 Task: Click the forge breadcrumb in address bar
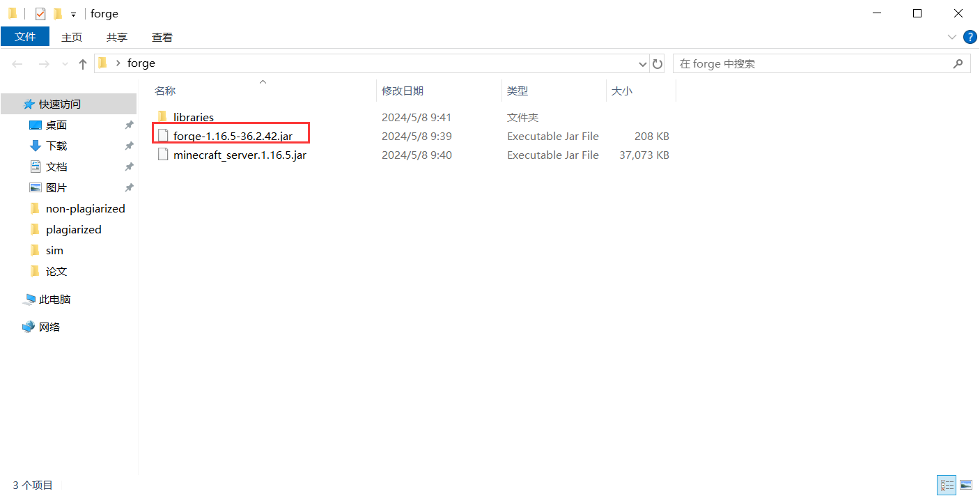141,63
